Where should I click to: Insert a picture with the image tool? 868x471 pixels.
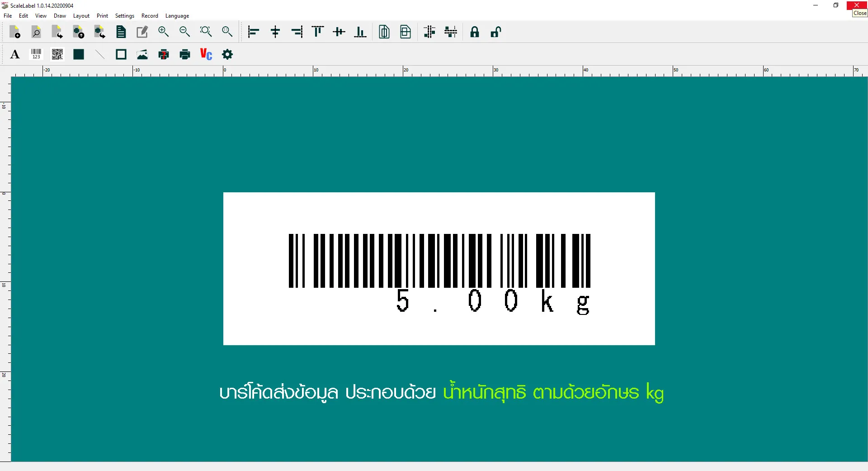click(142, 55)
